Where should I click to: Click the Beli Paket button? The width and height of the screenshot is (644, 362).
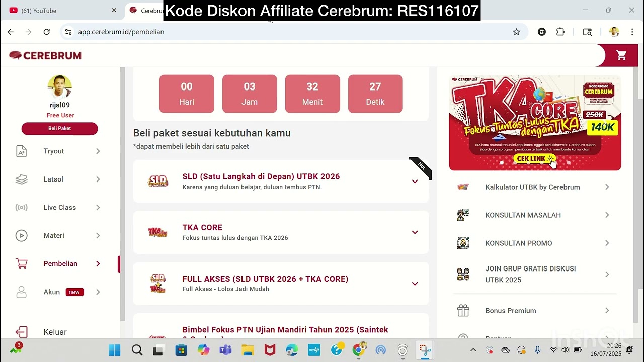(59, 128)
